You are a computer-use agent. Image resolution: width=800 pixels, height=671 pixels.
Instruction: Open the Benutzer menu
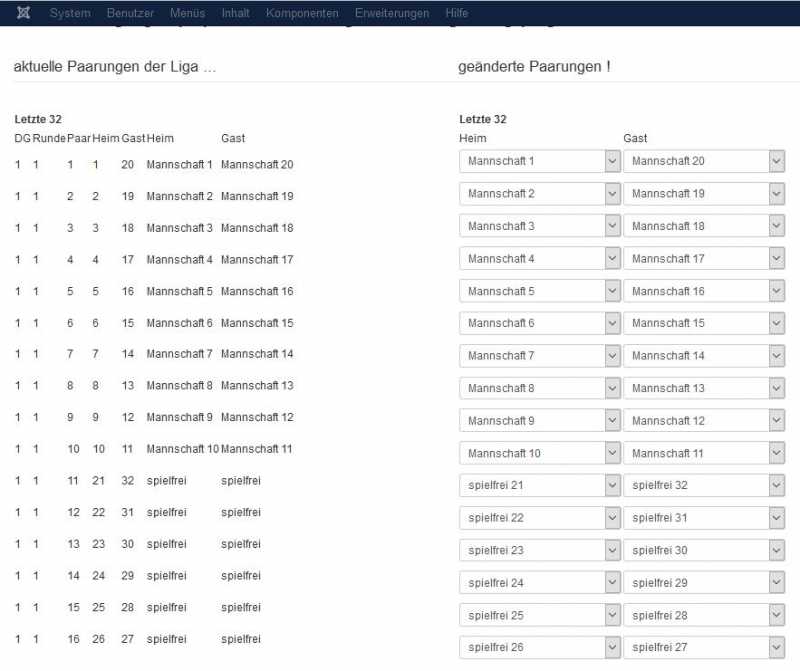click(x=130, y=13)
